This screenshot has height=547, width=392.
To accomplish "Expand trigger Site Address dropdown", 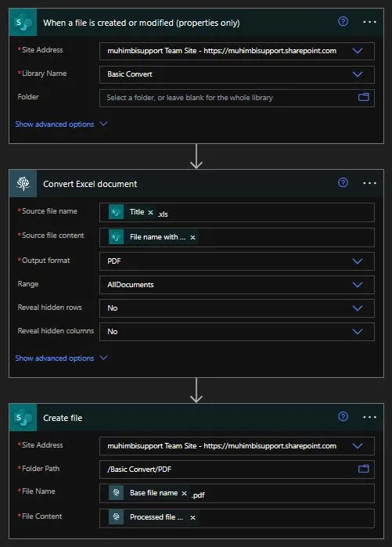I will tap(358, 51).
